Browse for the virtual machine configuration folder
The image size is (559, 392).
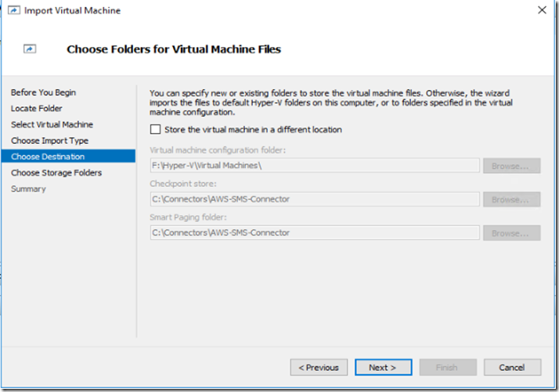511,166
